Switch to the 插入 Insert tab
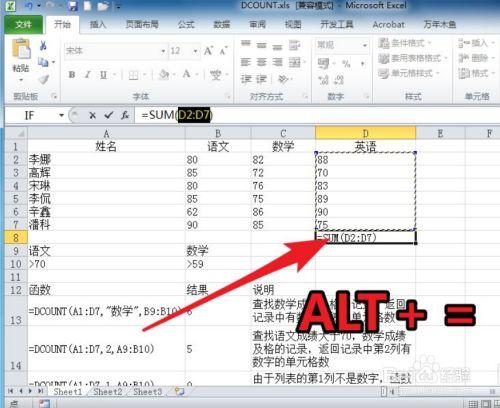 [x=98, y=24]
